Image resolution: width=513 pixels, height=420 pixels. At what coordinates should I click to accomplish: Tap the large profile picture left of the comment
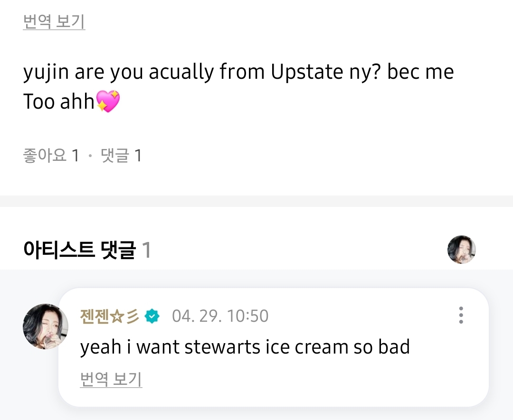pos(46,327)
